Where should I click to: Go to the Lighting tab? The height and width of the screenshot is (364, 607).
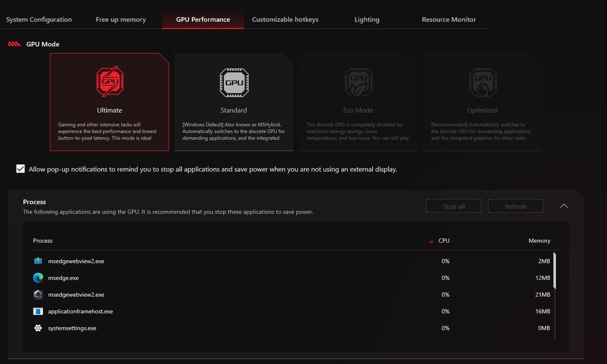367,19
